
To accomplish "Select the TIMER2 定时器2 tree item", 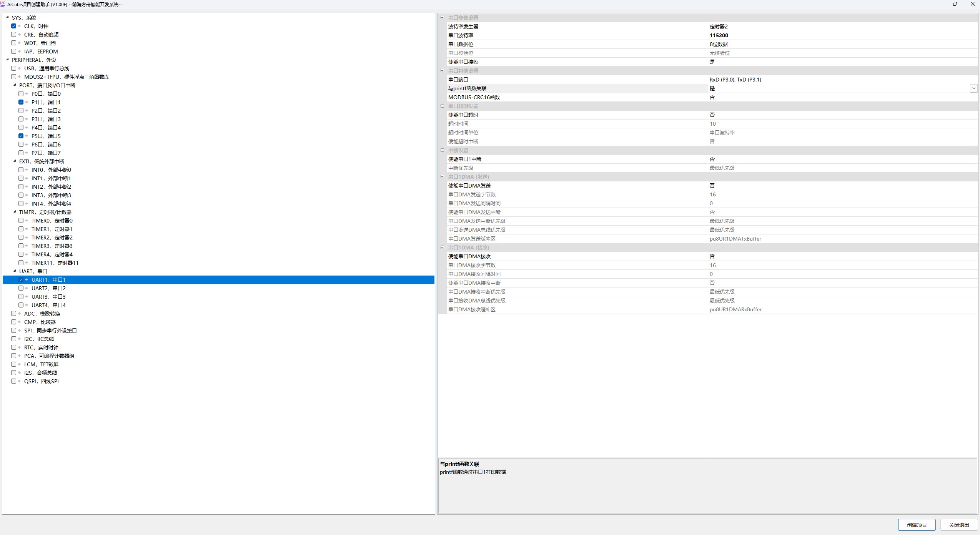I will point(52,238).
